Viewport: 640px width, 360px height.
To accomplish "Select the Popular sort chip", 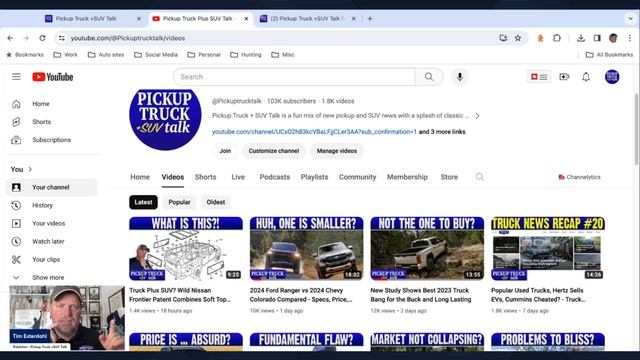I will point(179,202).
